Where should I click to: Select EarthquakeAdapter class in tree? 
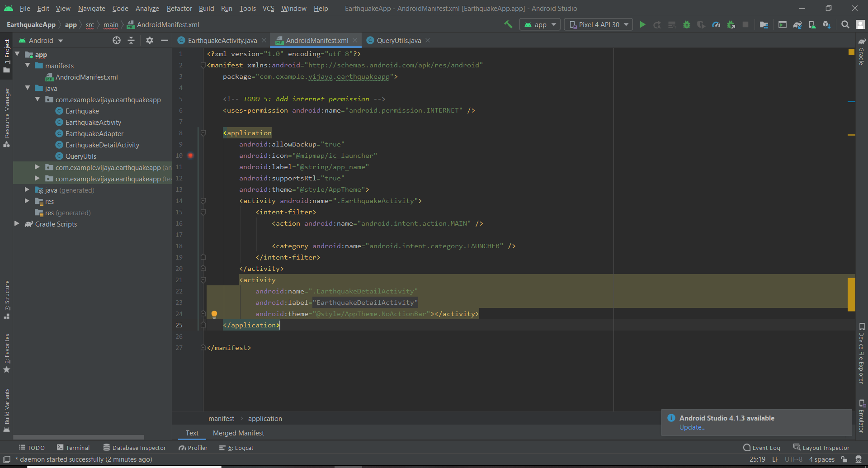pyautogui.click(x=94, y=133)
